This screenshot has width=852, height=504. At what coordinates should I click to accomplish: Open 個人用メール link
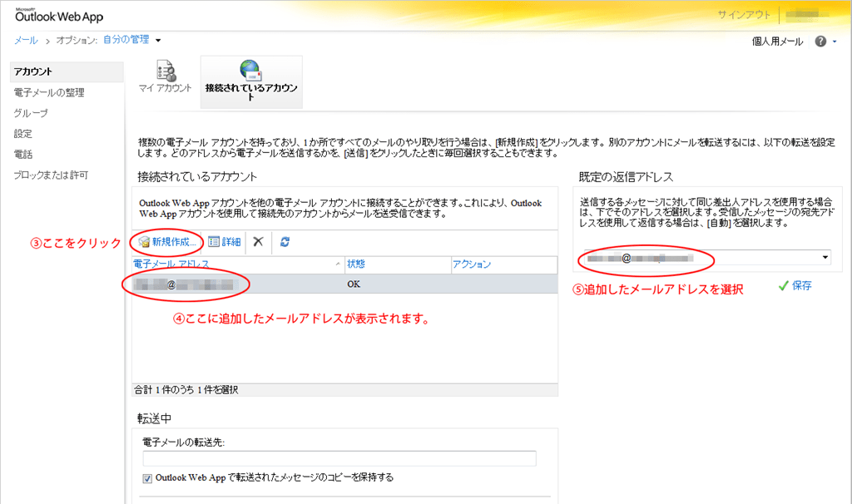point(777,42)
